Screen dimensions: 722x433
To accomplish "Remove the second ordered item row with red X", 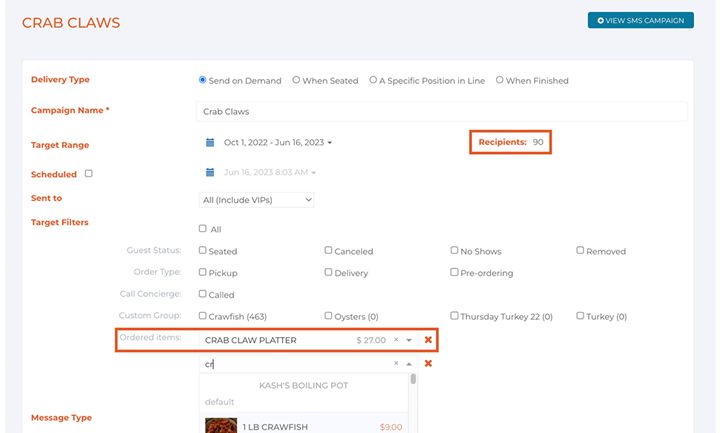I will pos(428,363).
